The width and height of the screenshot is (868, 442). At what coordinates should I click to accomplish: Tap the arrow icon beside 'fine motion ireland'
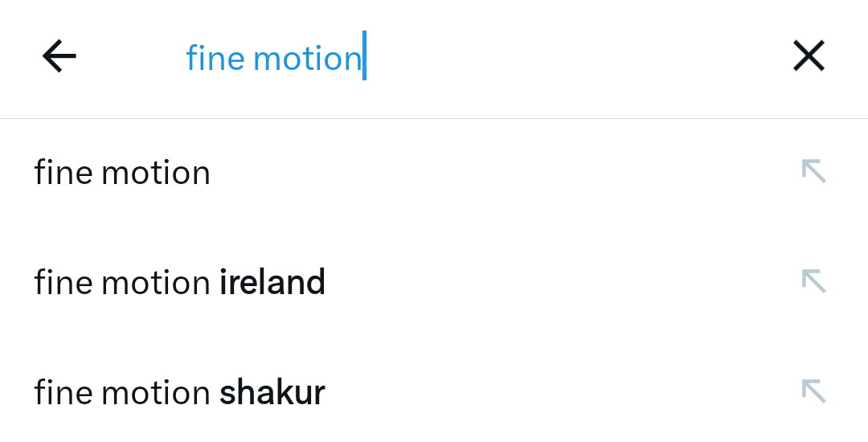(813, 281)
